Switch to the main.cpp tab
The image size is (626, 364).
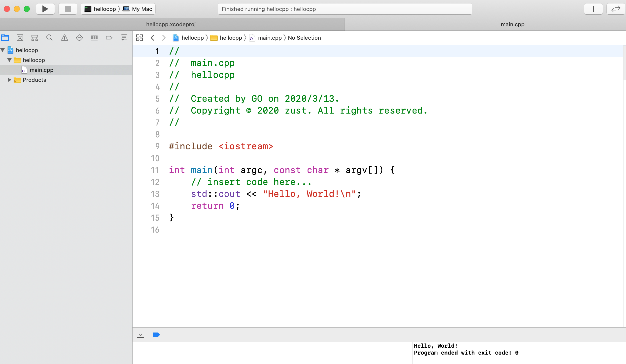pyautogui.click(x=512, y=24)
